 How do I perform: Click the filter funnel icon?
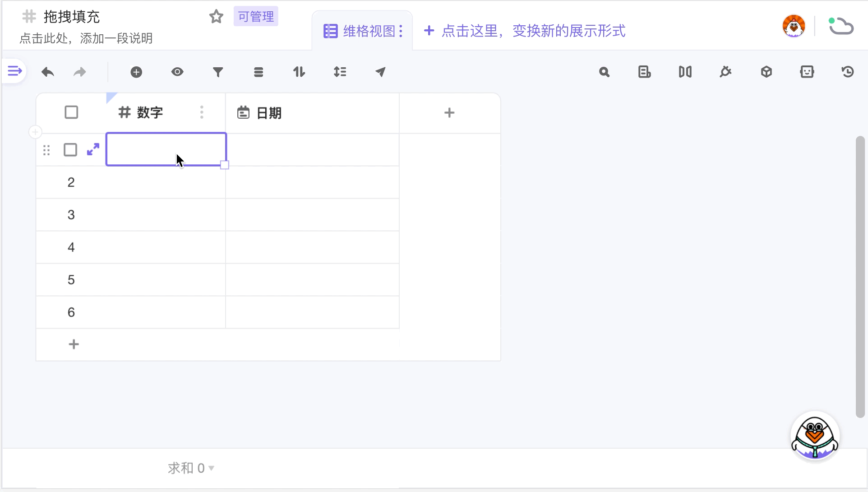pyautogui.click(x=218, y=72)
